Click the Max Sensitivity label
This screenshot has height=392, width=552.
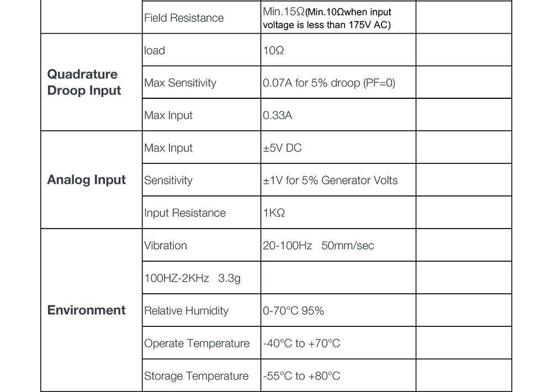[x=181, y=83]
